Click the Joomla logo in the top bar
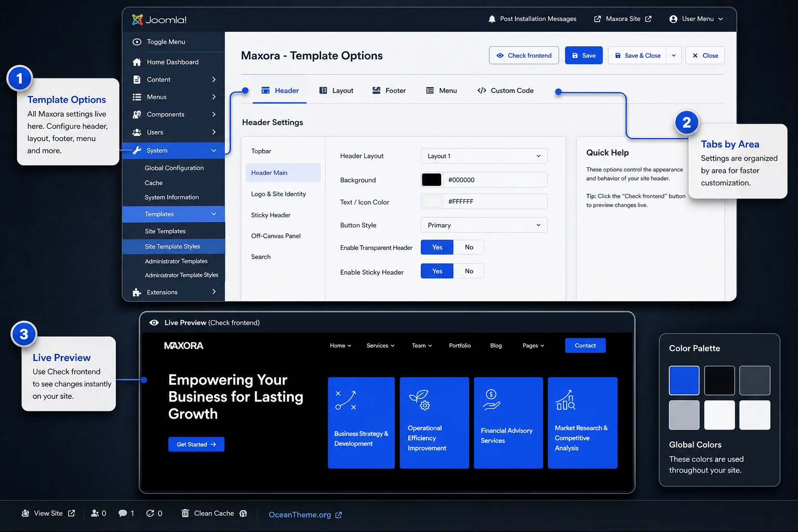 click(159, 19)
